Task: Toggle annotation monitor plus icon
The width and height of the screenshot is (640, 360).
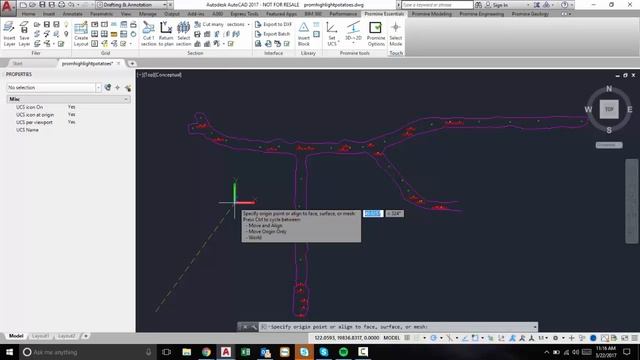Action: coord(571,338)
